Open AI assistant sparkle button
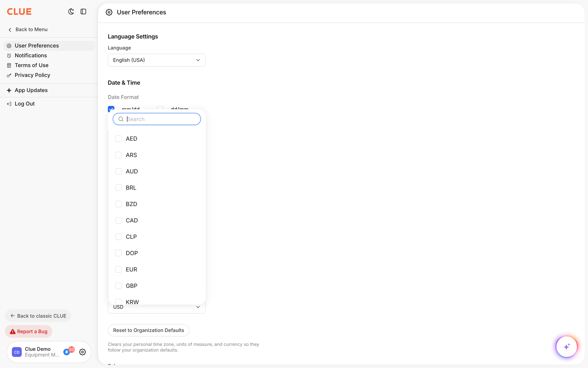This screenshot has width=588, height=368. [x=567, y=347]
